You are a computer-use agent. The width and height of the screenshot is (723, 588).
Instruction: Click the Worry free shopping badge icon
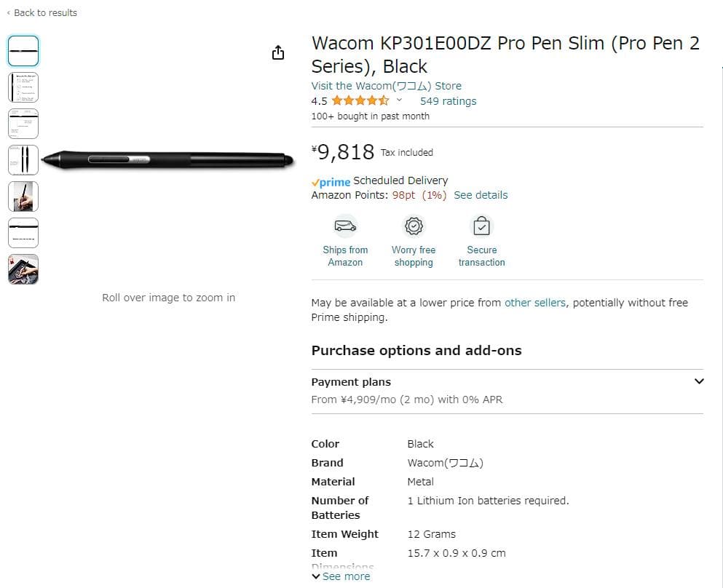point(413,226)
